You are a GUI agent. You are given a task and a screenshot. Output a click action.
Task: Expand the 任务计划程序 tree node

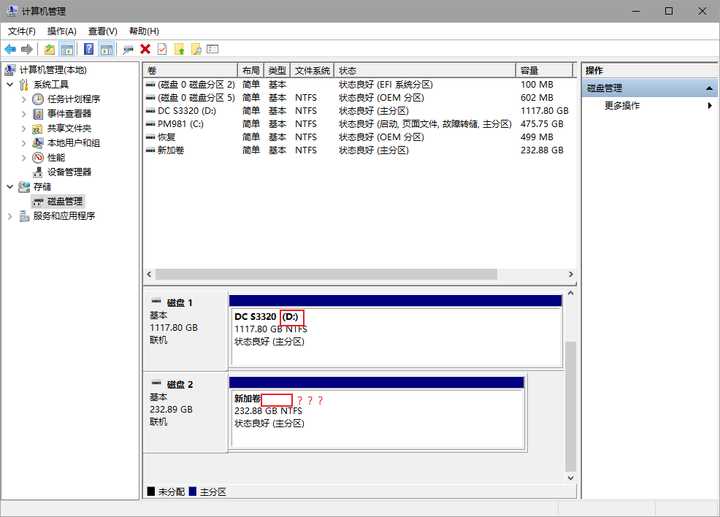click(23, 99)
